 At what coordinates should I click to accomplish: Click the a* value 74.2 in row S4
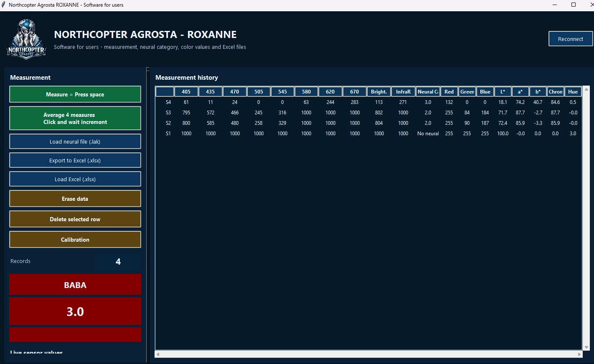click(520, 102)
